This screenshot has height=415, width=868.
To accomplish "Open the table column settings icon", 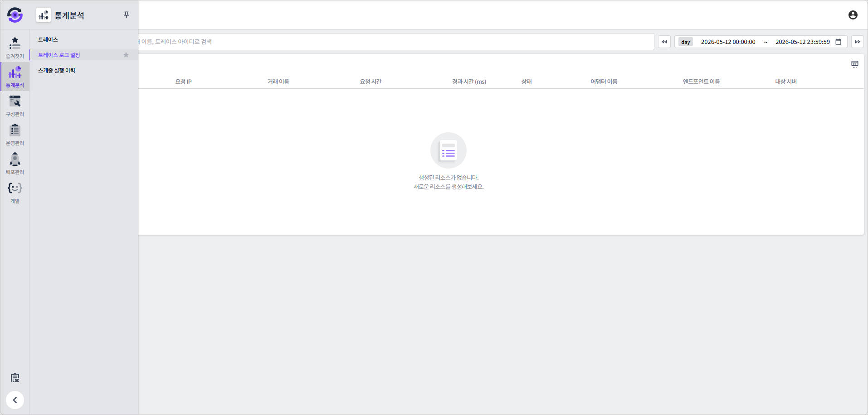I will [855, 64].
